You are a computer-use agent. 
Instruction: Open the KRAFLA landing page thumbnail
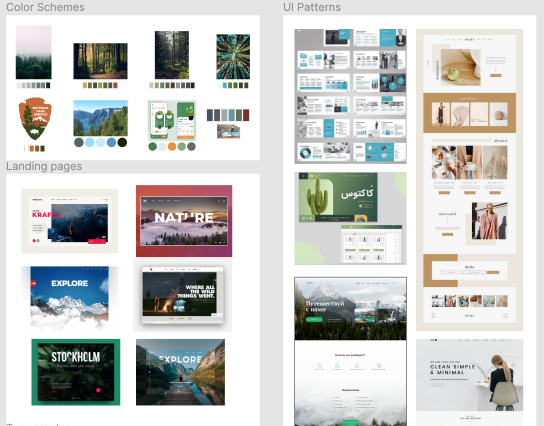[x=69, y=221]
